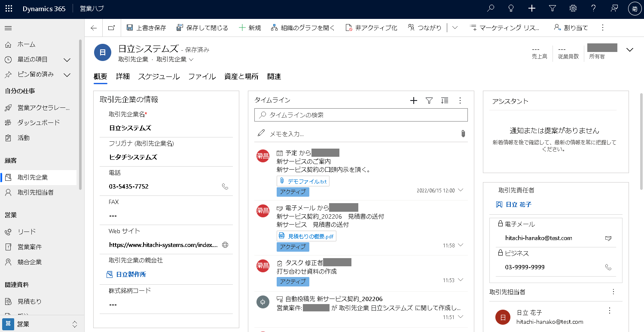This screenshot has width=644, height=332.
Task: Click timeline sort/expand records icon
Action: (x=445, y=101)
